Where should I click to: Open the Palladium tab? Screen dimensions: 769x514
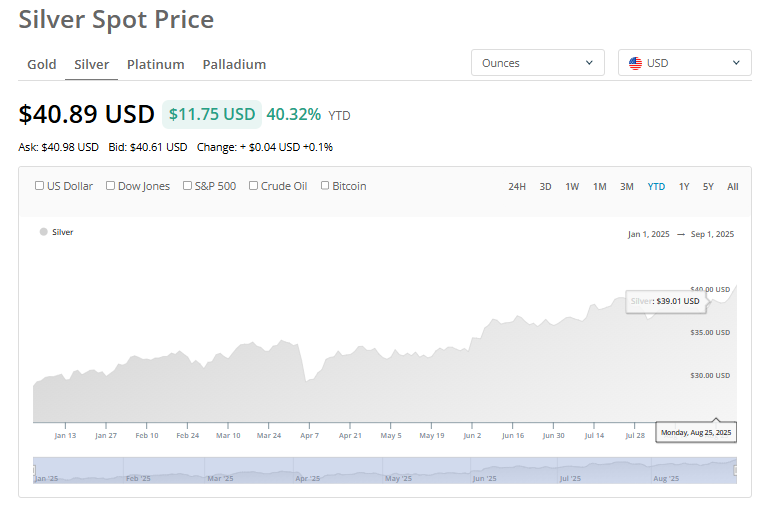234,65
